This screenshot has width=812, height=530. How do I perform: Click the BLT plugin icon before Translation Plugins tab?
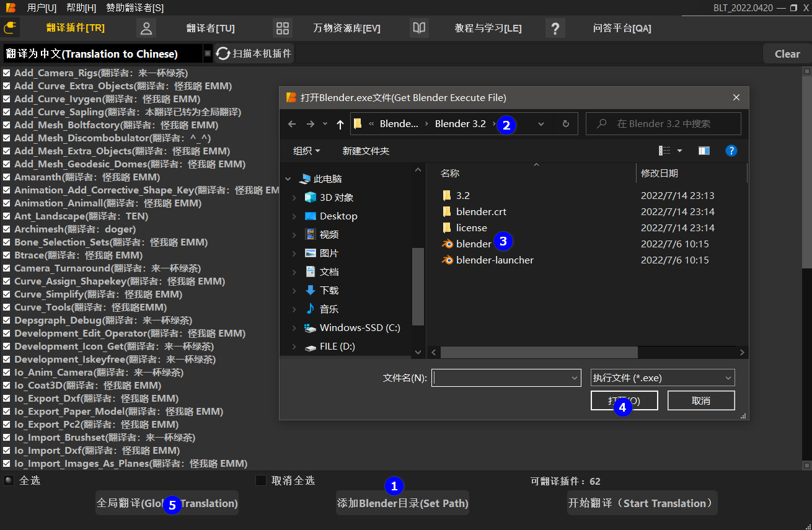tap(10, 28)
